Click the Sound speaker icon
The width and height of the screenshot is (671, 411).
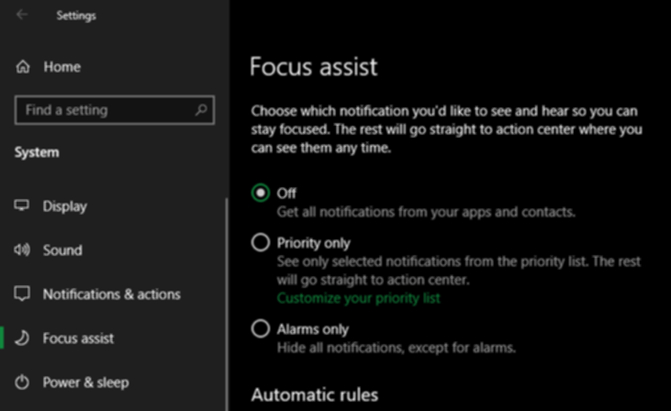(x=22, y=250)
